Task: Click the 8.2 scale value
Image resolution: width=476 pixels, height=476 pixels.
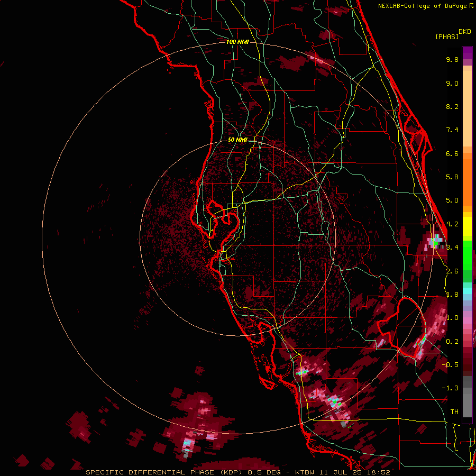Action: tap(452, 106)
